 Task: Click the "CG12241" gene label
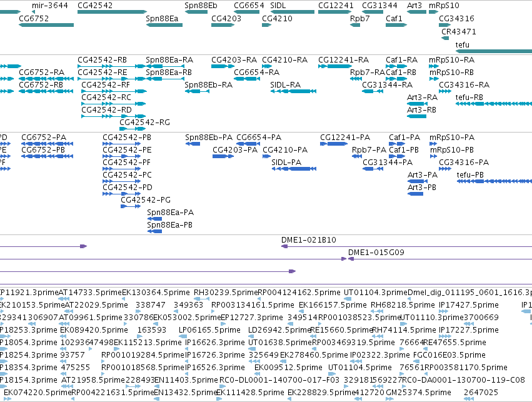(336, 6)
